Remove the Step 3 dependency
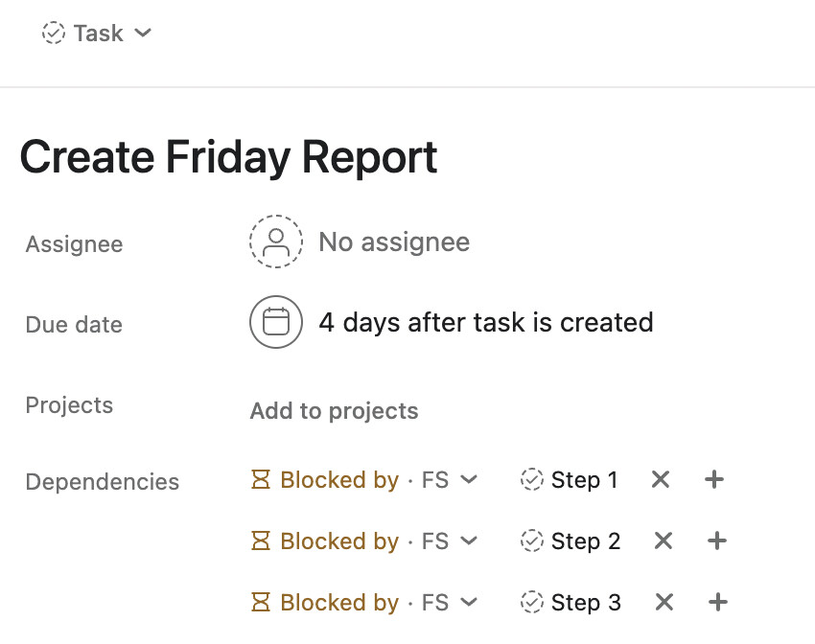815x644 pixels. (x=664, y=602)
